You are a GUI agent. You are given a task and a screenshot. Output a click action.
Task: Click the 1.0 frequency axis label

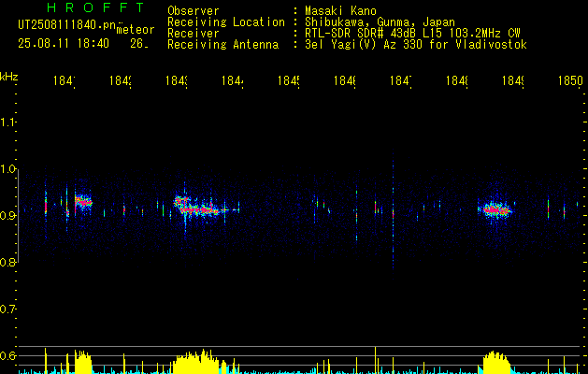pos(7,169)
